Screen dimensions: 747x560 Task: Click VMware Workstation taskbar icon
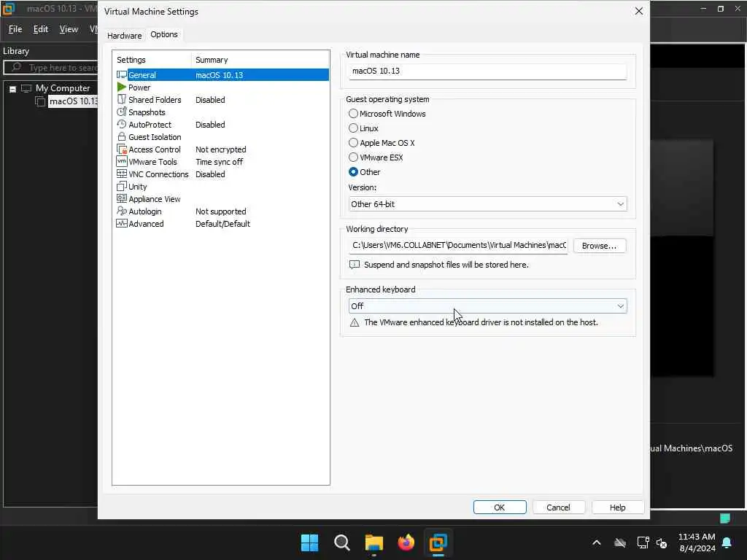click(438, 542)
